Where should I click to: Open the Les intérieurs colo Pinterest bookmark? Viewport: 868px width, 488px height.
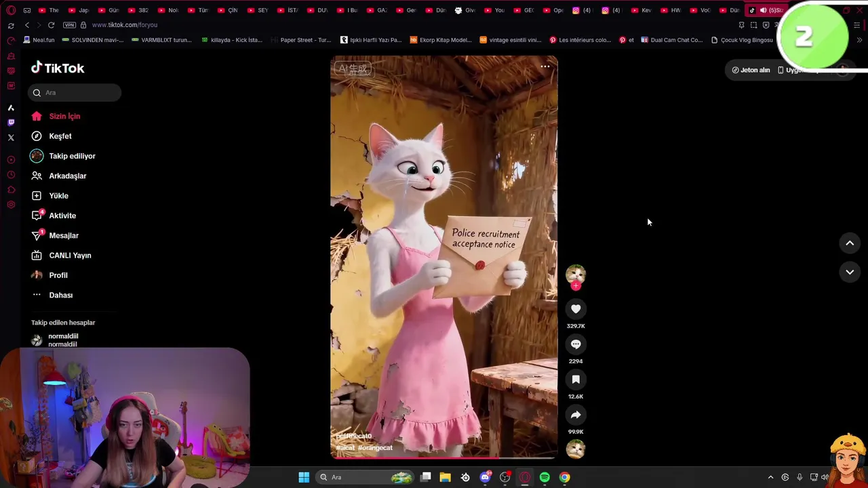(580, 40)
